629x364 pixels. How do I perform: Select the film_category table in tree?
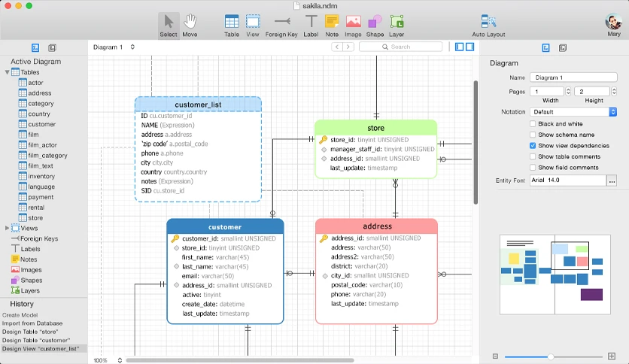tap(47, 156)
